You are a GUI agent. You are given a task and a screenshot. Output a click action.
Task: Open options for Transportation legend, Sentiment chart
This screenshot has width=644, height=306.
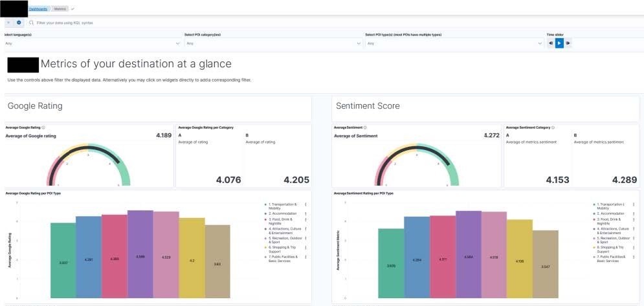pyautogui.click(x=634, y=204)
